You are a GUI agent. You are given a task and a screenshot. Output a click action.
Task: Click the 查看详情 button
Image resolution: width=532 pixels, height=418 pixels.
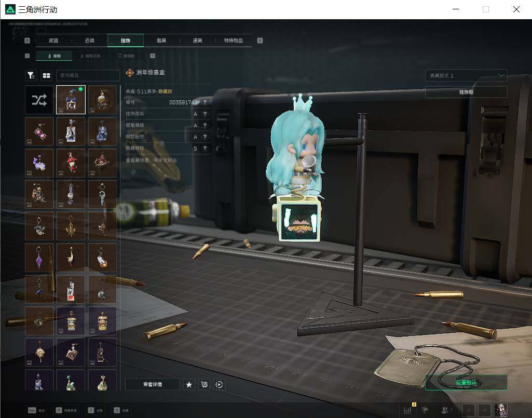coord(153,384)
